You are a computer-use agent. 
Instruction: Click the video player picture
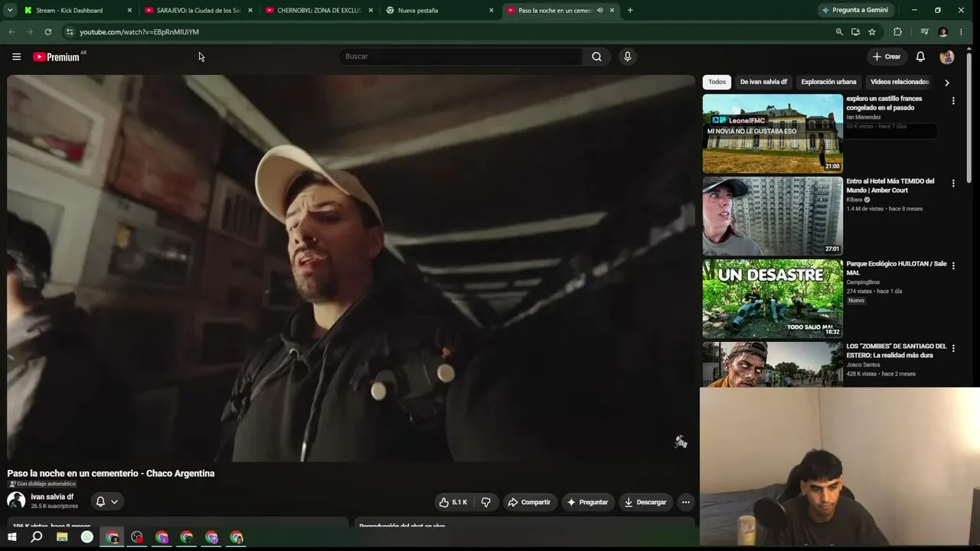click(351, 269)
